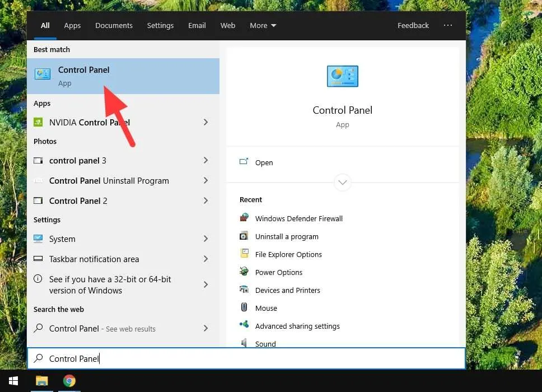Image resolution: width=542 pixels, height=392 pixels.
Task: Click the Control Panel icon in Best match
Action: click(x=43, y=73)
